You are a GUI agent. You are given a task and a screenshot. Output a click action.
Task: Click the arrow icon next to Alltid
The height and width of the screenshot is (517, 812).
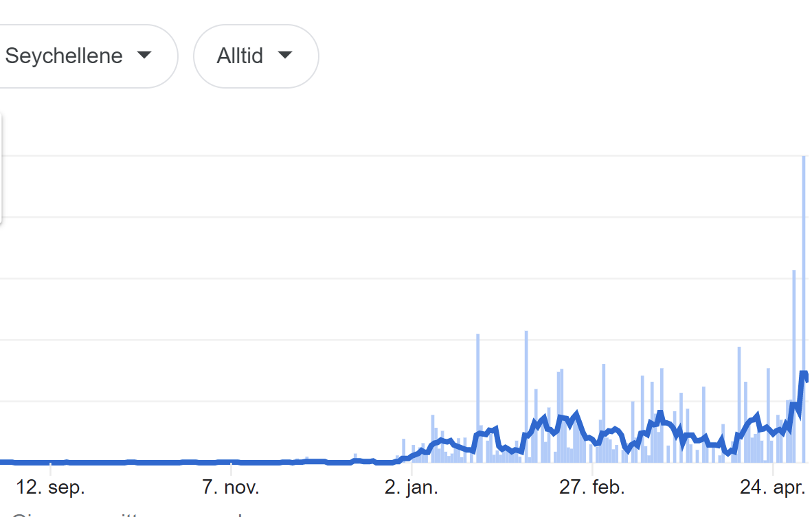pyautogui.click(x=285, y=55)
